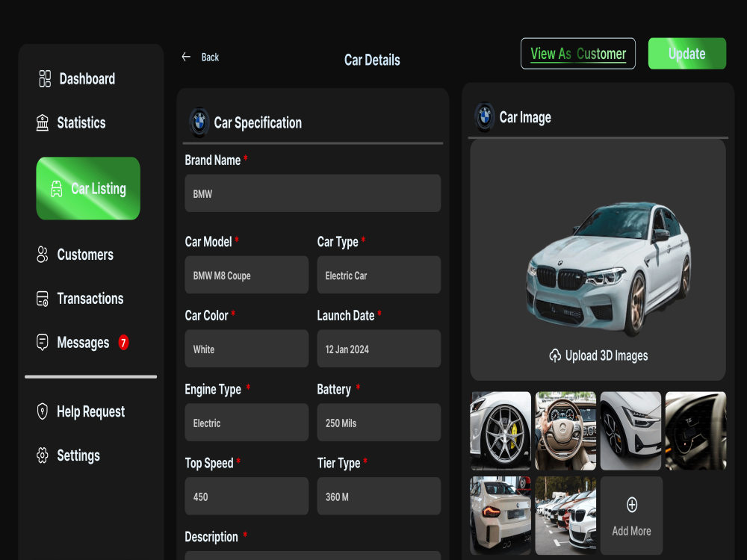The width and height of the screenshot is (747, 560).
Task: Click the Messages chat bubble icon
Action: 43,343
